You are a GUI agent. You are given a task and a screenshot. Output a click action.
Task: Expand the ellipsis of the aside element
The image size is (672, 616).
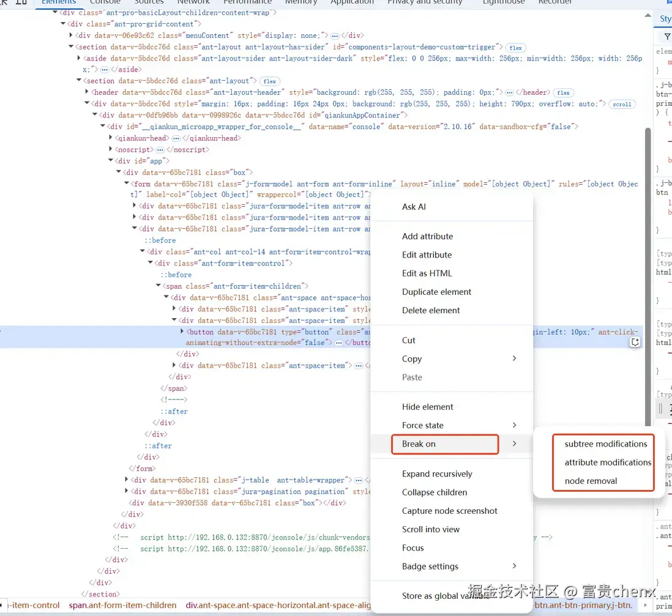[x=105, y=70]
